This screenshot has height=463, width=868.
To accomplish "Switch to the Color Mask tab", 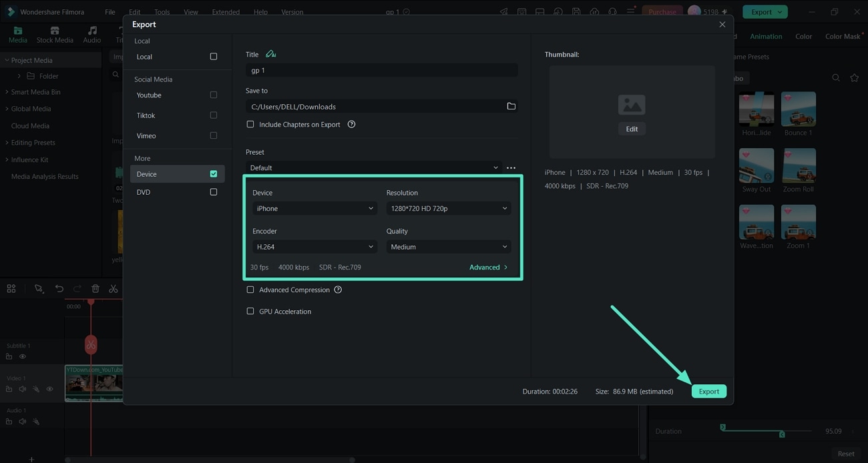I will tap(843, 37).
